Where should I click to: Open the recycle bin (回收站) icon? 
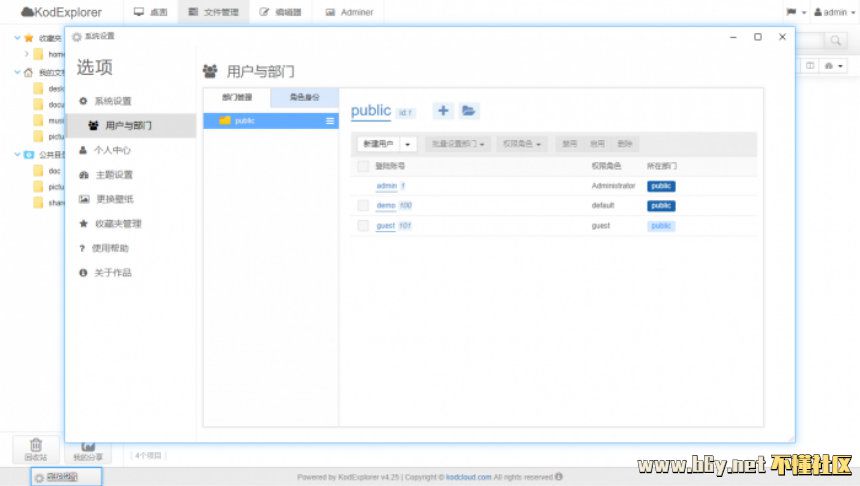[35, 448]
